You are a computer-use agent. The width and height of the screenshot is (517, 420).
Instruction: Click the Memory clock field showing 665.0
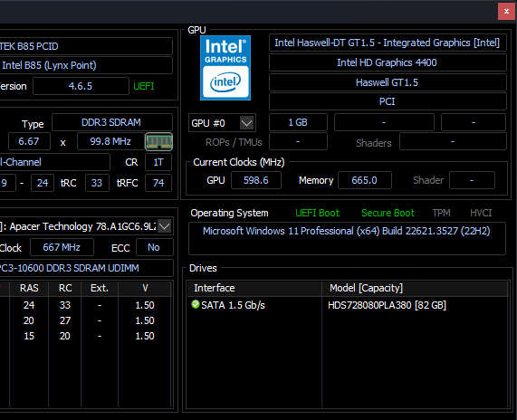(365, 180)
